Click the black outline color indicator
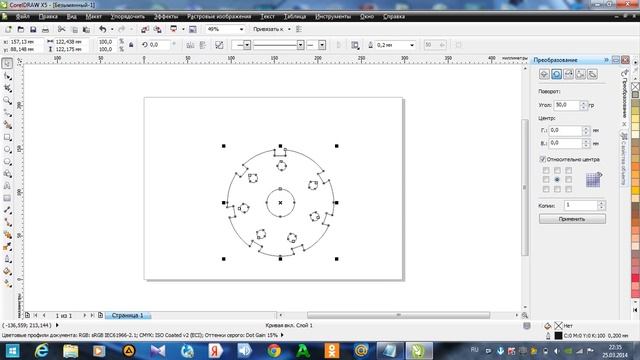This screenshot has height=360, width=640. pyautogui.click(x=558, y=336)
